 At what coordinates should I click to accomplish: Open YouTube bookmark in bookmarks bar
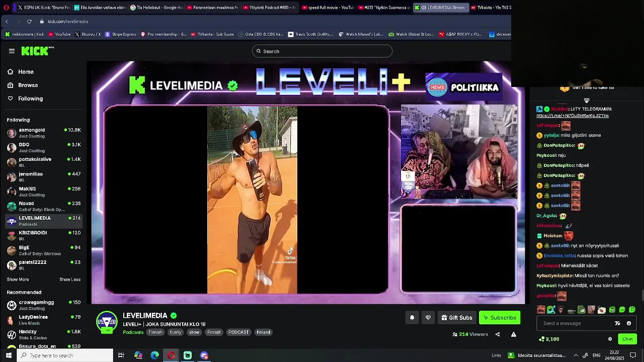[x=59, y=34]
